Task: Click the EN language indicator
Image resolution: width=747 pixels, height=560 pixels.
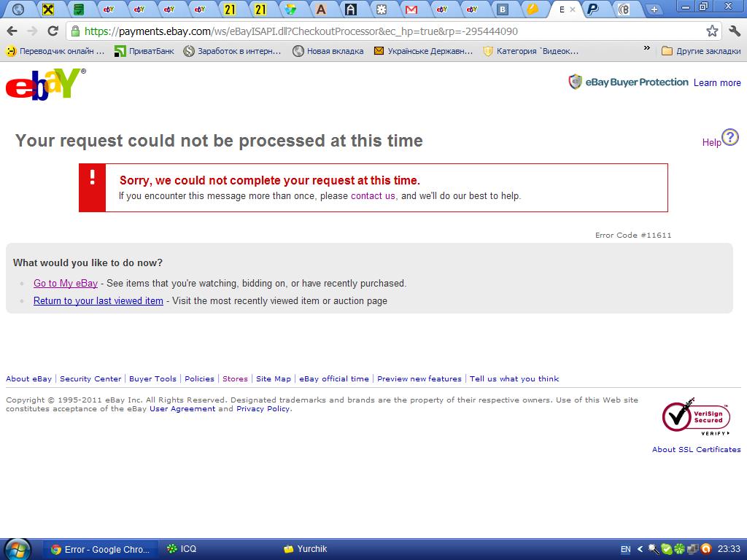Action: pos(625,550)
